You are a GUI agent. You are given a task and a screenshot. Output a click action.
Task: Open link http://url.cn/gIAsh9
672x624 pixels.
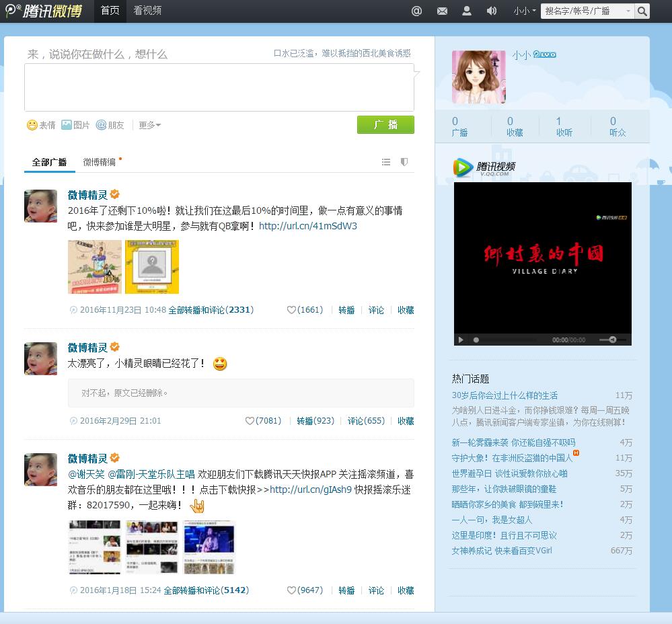pos(310,490)
